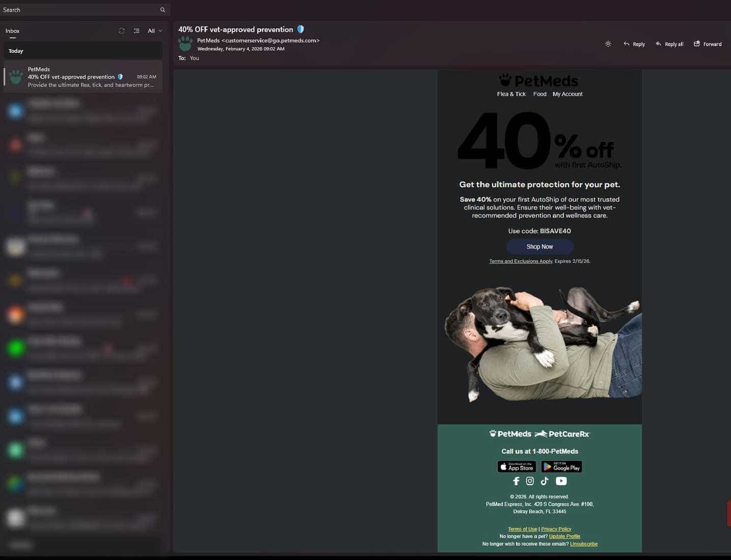This screenshot has width=731, height=560.
Task: Click the man hugging dog image
Action: click(543, 344)
